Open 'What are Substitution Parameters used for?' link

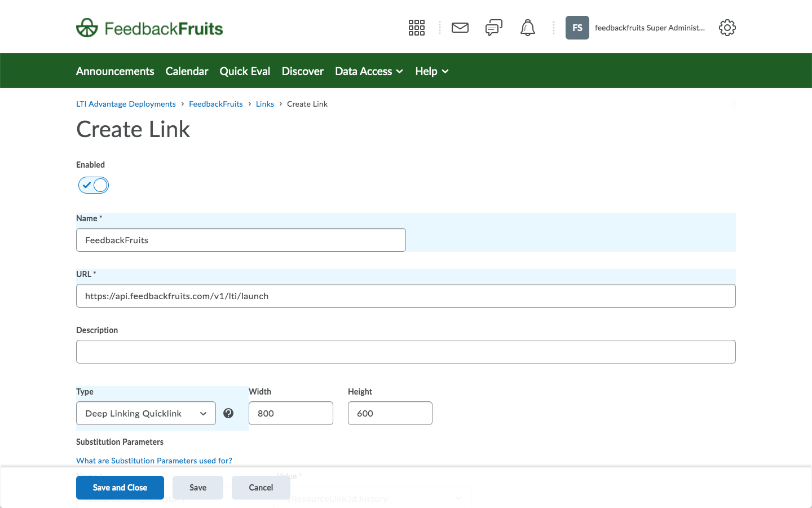(x=154, y=461)
